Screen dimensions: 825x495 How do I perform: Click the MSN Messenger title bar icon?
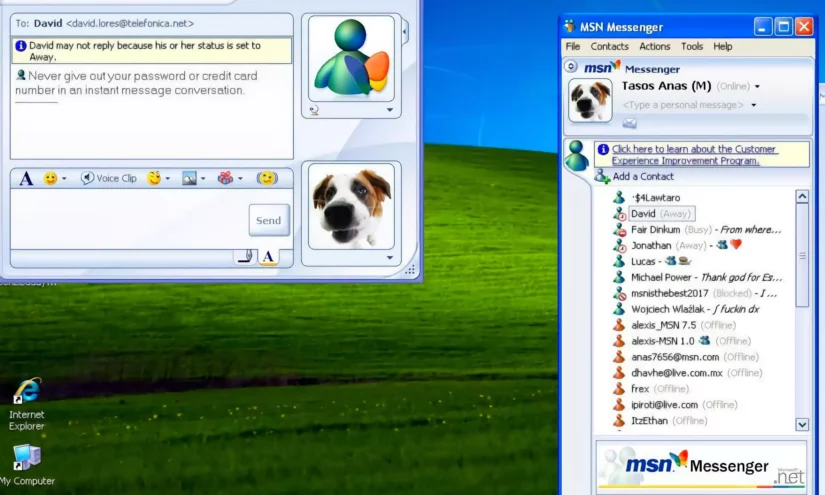click(569, 26)
